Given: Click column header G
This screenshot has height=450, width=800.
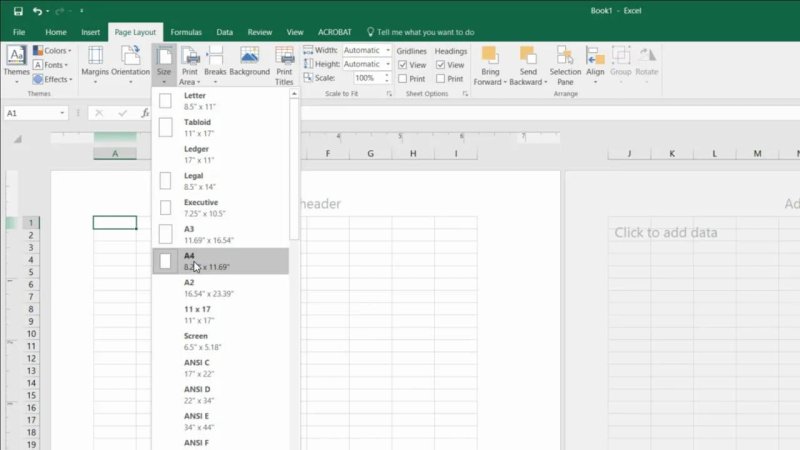Looking at the screenshot, I should point(370,154).
